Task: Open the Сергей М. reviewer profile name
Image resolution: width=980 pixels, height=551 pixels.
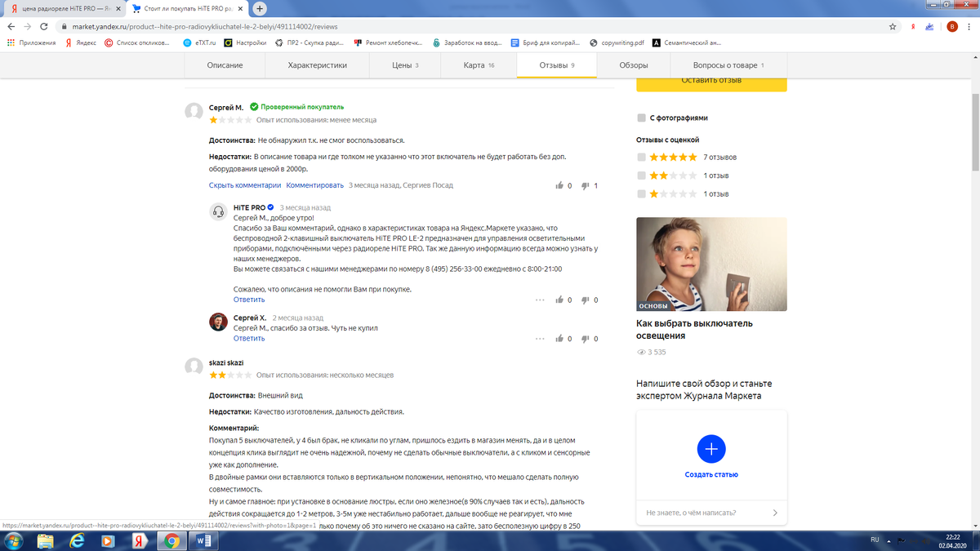Action: pos(226,107)
